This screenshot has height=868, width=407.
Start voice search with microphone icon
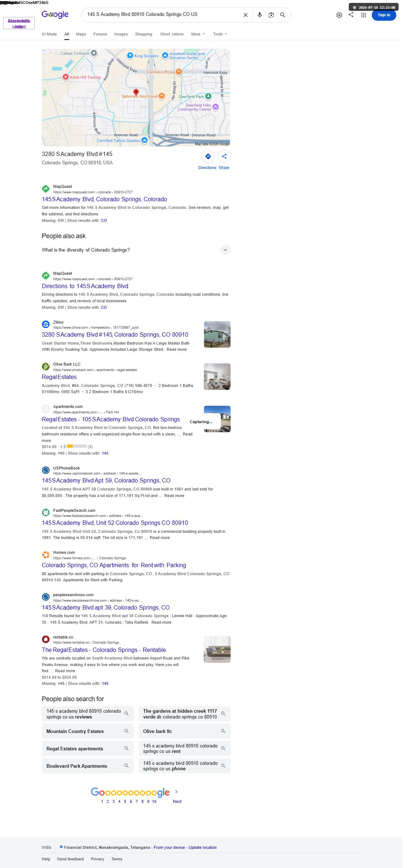click(x=260, y=15)
